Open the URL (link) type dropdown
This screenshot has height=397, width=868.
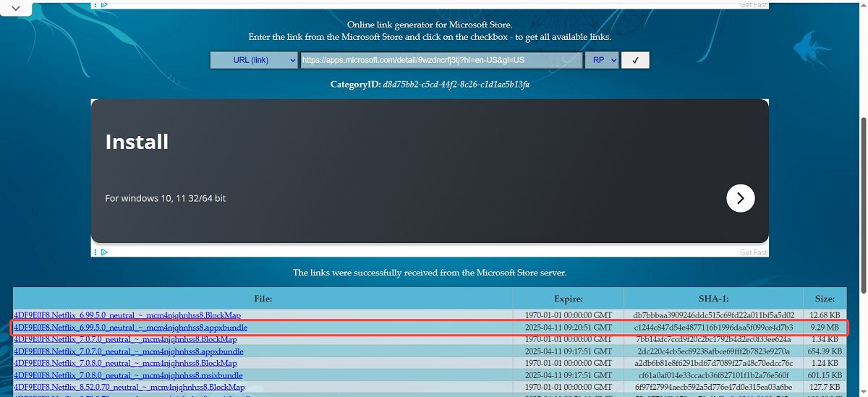tap(254, 60)
